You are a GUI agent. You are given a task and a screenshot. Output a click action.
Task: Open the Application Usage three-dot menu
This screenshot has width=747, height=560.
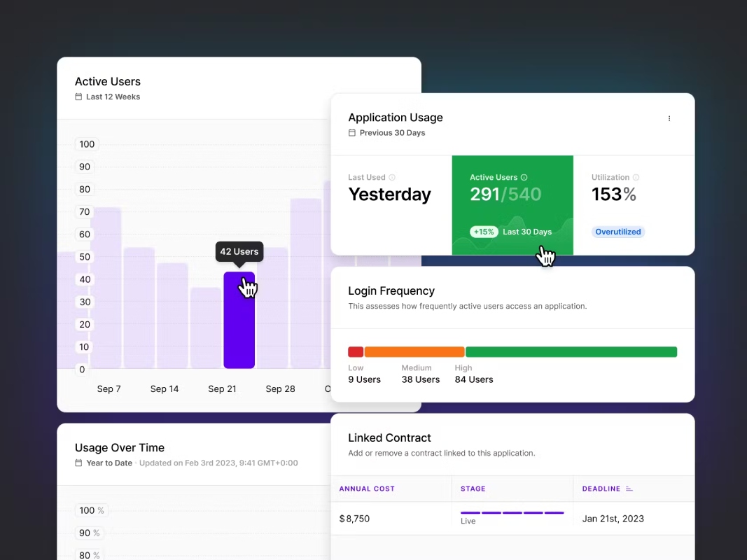point(669,118)
